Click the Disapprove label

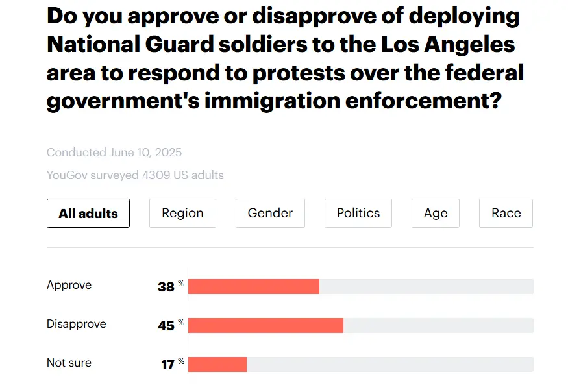[77, 324]
